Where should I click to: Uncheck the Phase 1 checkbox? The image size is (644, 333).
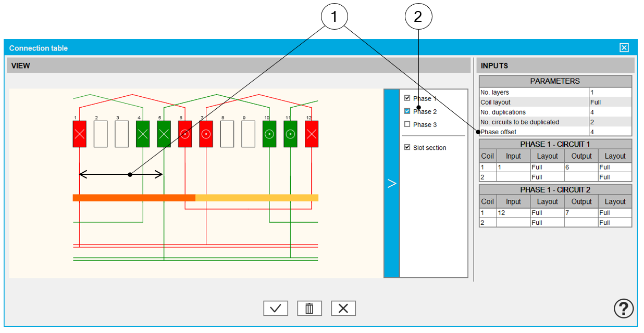click(x=407, y=98)
